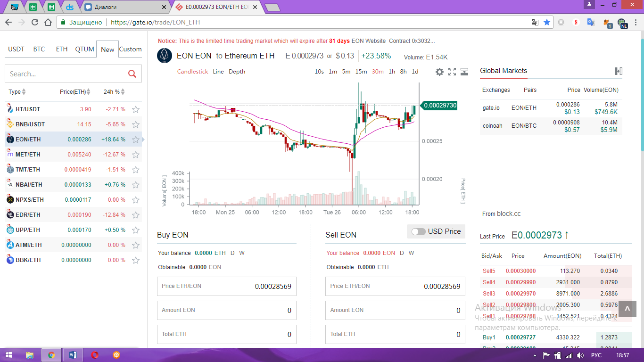
Task: Sort the market list by Price(ETH)
Action: [75, 92]
